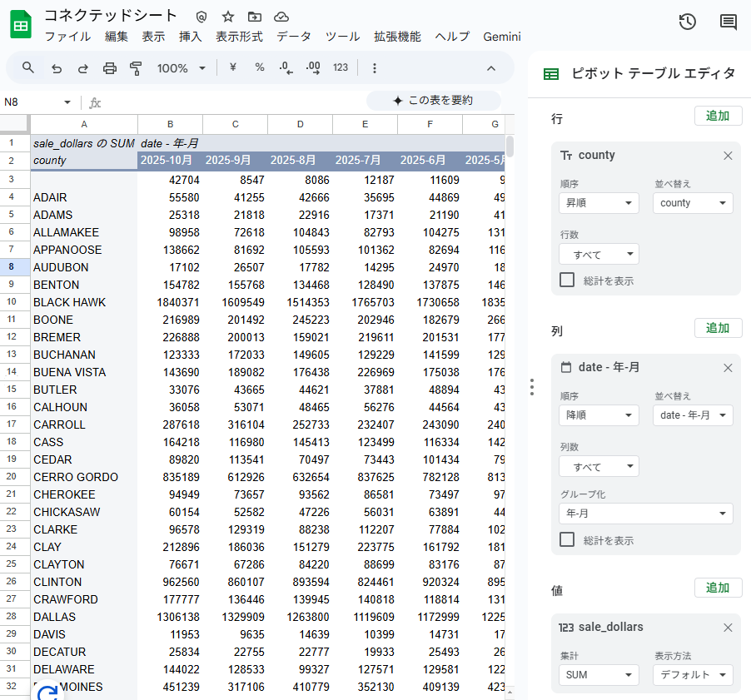Click the print icon

[110, 68]
